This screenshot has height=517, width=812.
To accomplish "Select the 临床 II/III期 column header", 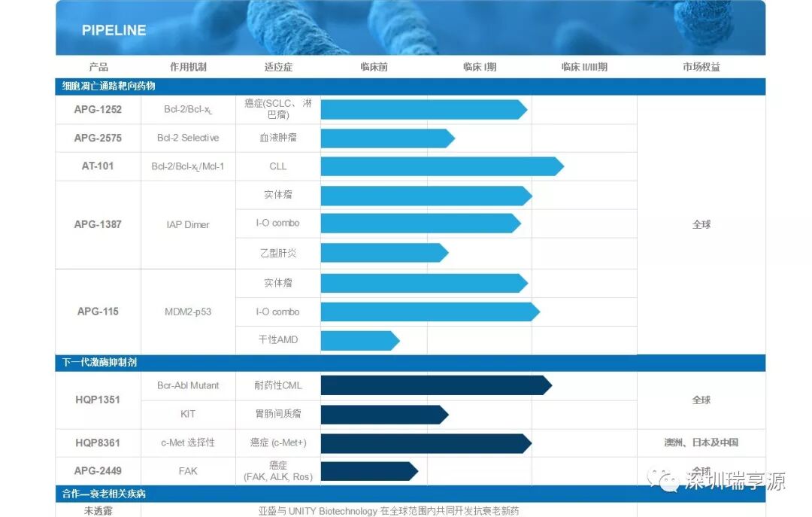I will 584,66.
